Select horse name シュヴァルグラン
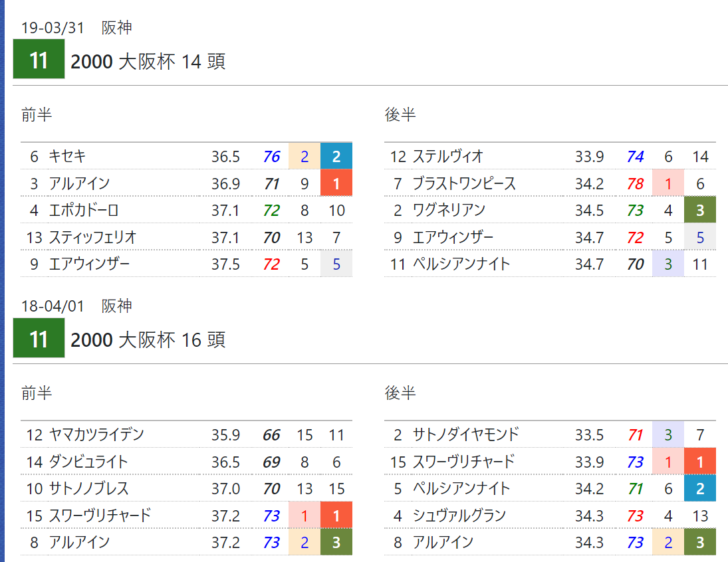This screenshot has width=728, height=562. pos(459,515)
